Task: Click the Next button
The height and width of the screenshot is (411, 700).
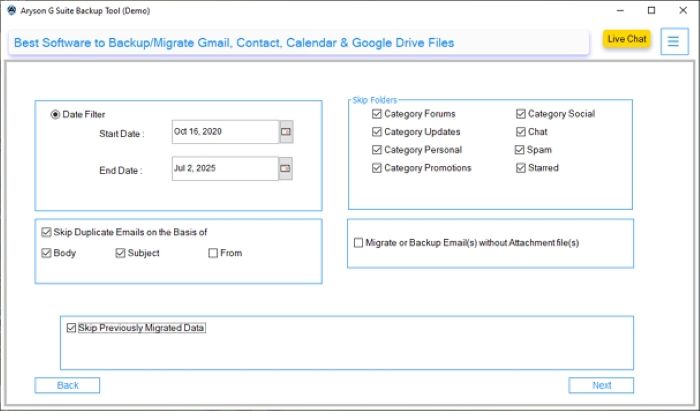Action: pos(601,386)
